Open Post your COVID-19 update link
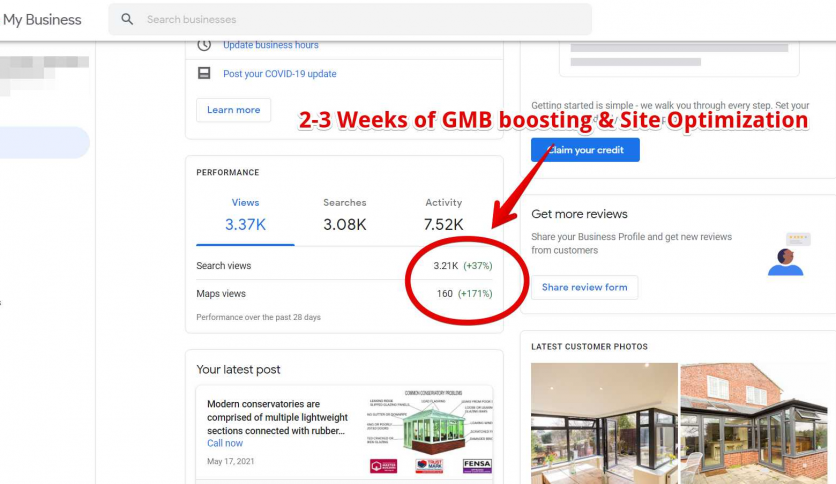Screen dimensions: 836x484 [x=279, y=74]
